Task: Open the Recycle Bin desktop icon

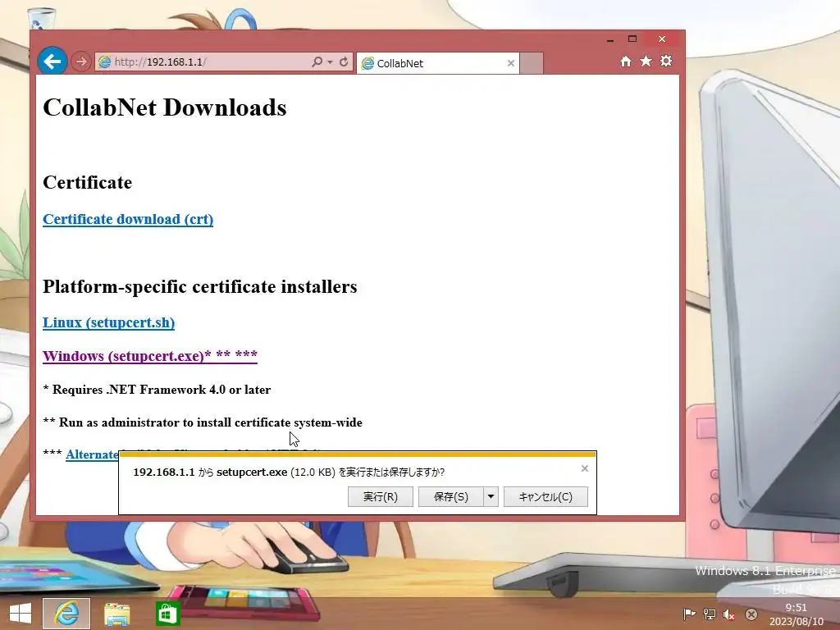Action: [x=40, y=19]
